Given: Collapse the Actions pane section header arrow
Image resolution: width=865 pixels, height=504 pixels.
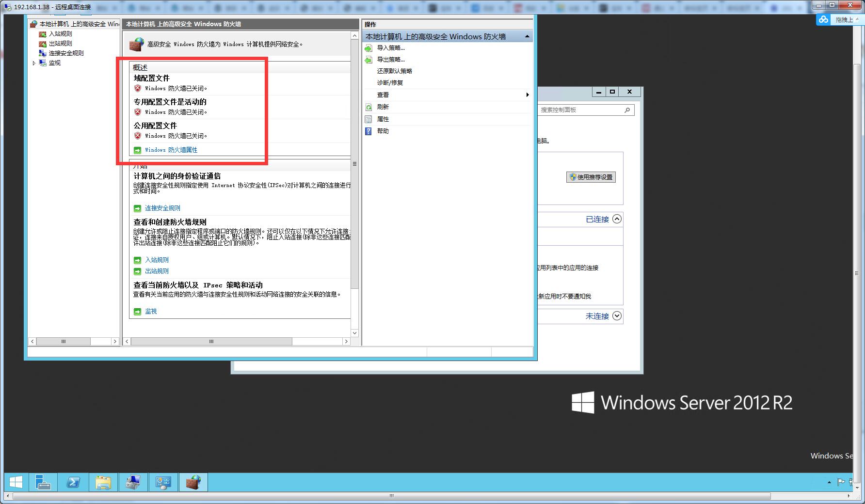Looking at the screenshot, I should pyautogui.click(x=527, y=37).
